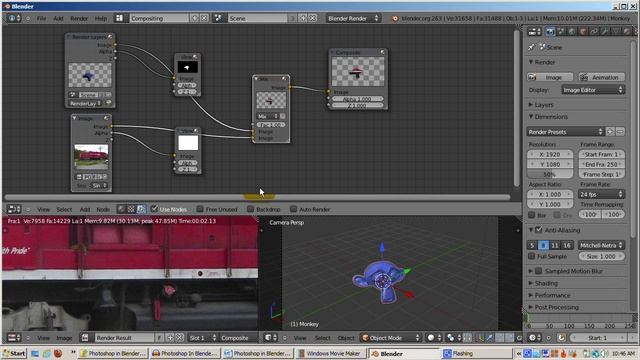Open the Display Image Editor dropdown

point(593,90)
